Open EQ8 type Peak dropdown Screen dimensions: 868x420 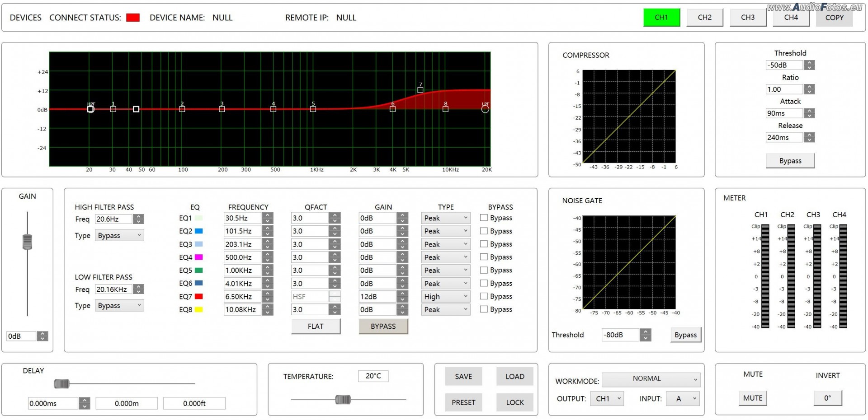pyautogui.click(x=446, y=310)
